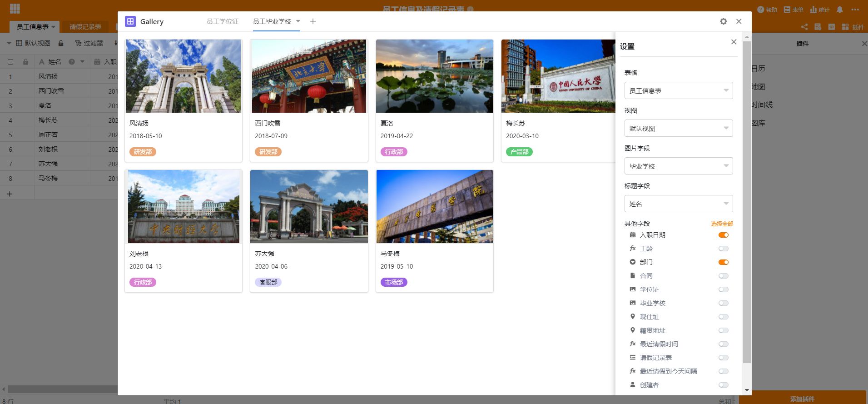This screenshot has width=868, height=404.
Task: Open the statistics chart icon
Action: point(813,10)
